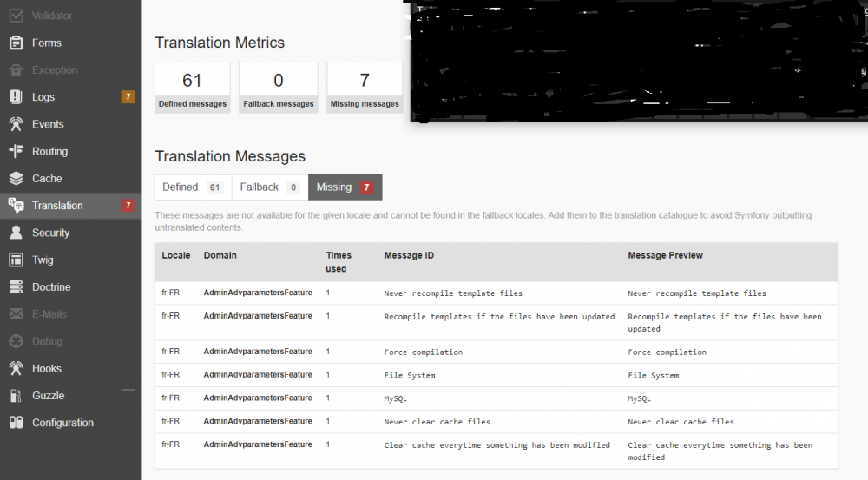This screenshot has height=480, width=868.
Task: Click the Logs icon in sidebar
Action: pos(16,97)
